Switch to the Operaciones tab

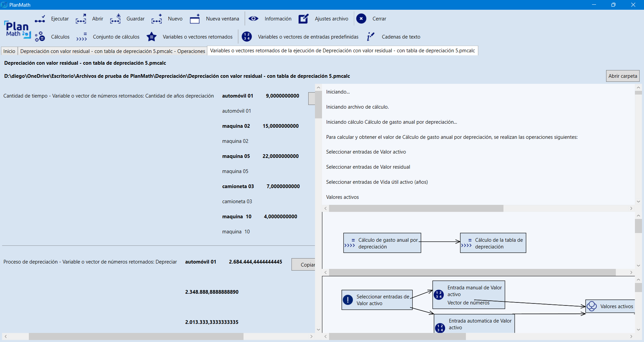click(112, 51)
